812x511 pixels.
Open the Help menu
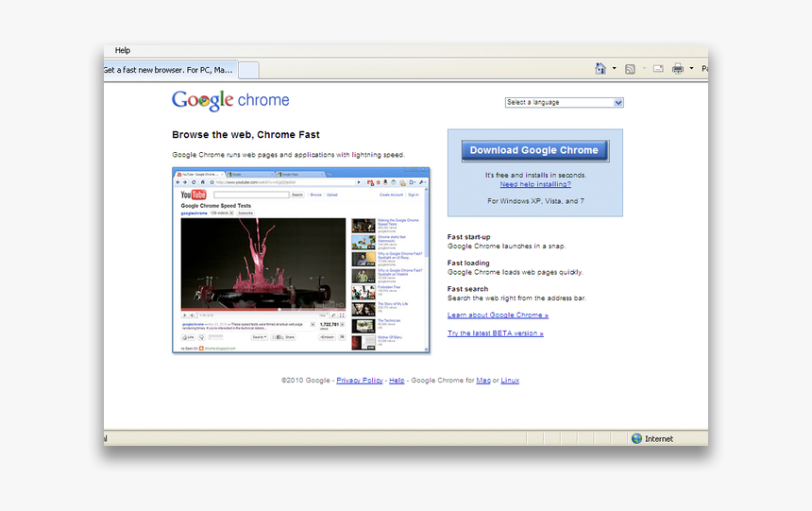pyautogui.click(x=123, y=50)
